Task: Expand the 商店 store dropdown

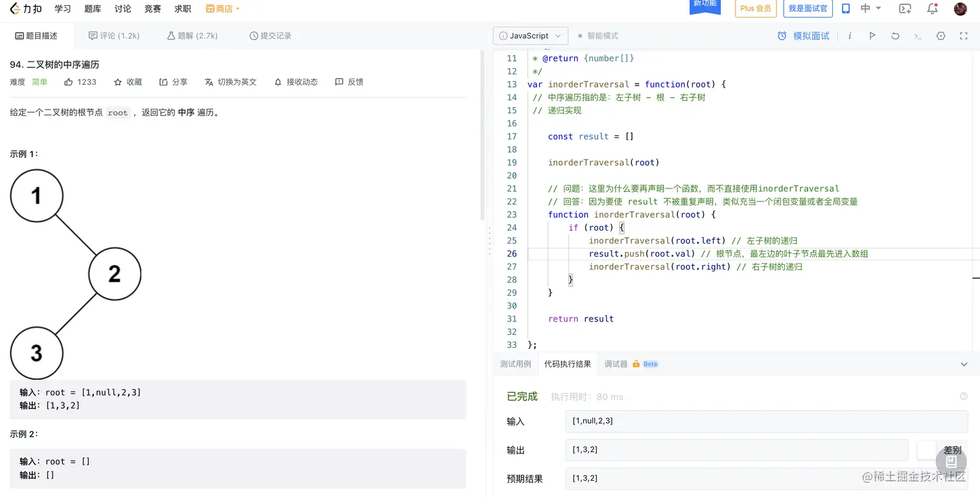Action: [222, 9]
